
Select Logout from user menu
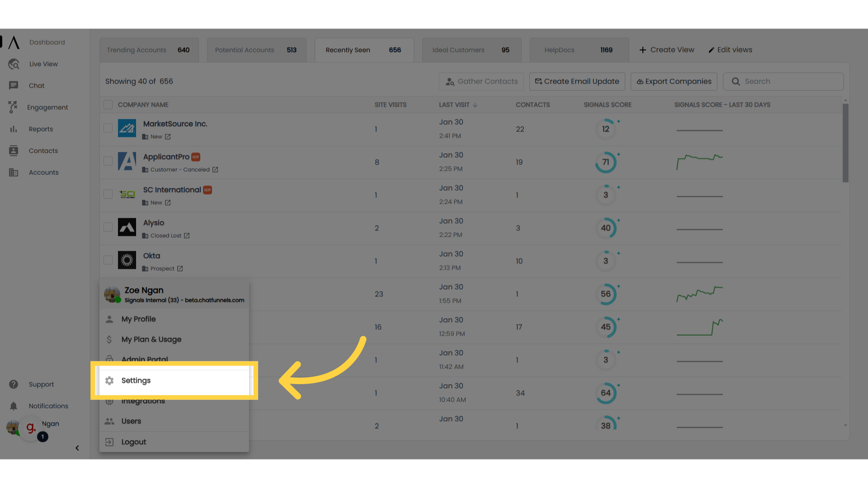(133, 441)
